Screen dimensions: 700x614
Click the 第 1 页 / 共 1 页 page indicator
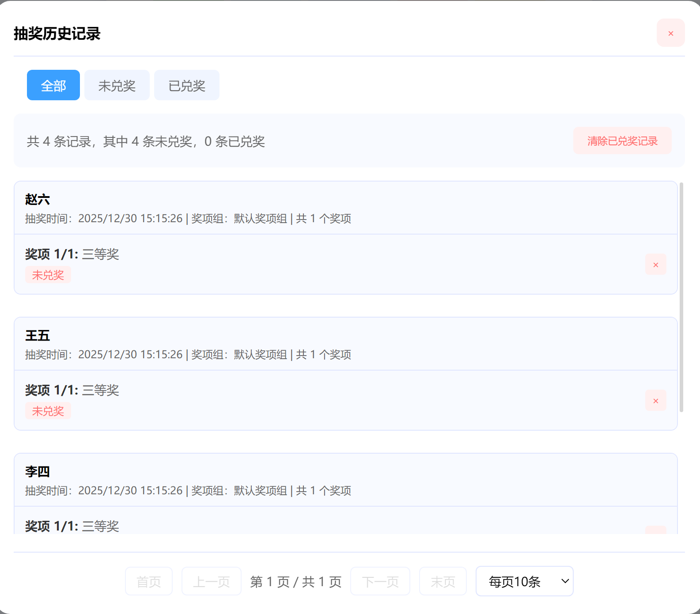295,582
